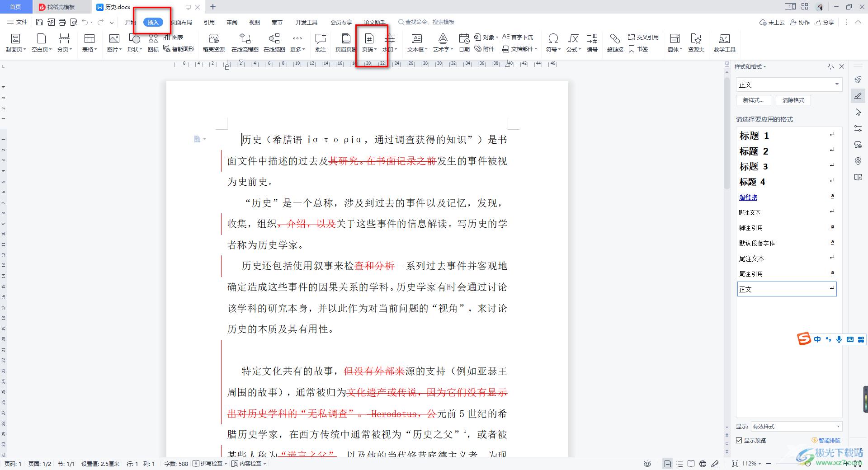This screenshot has height=470, width=868.
Task: Click the print preview icon
Action: coord(74,22)
